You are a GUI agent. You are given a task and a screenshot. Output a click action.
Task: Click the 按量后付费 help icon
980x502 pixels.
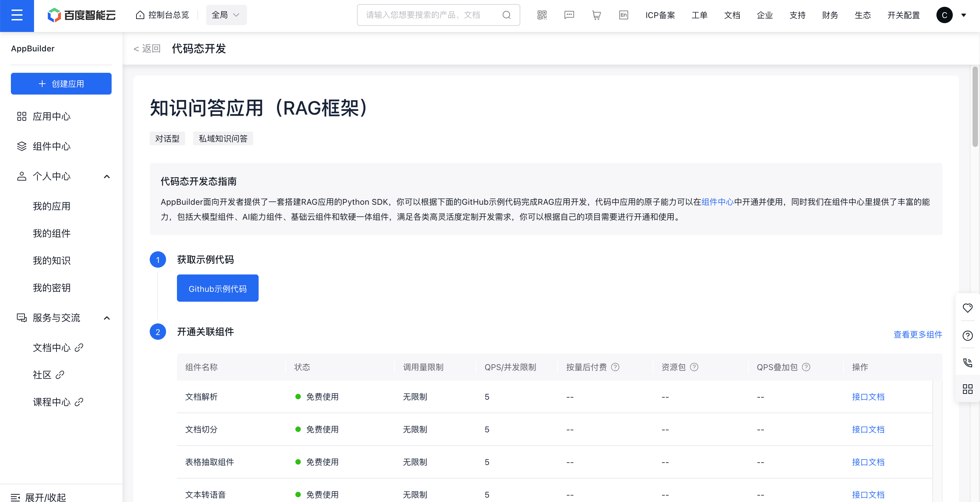coord(615,367)
